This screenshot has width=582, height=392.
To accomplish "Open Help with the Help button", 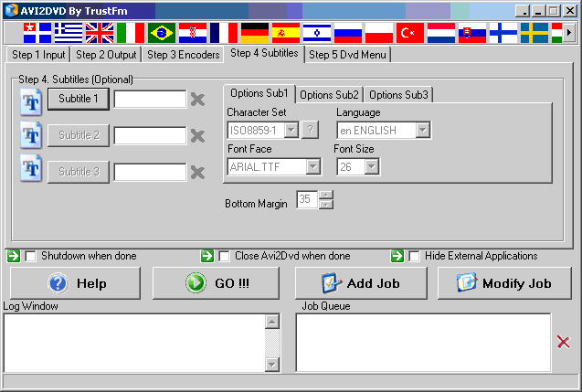I will [75, 283].
